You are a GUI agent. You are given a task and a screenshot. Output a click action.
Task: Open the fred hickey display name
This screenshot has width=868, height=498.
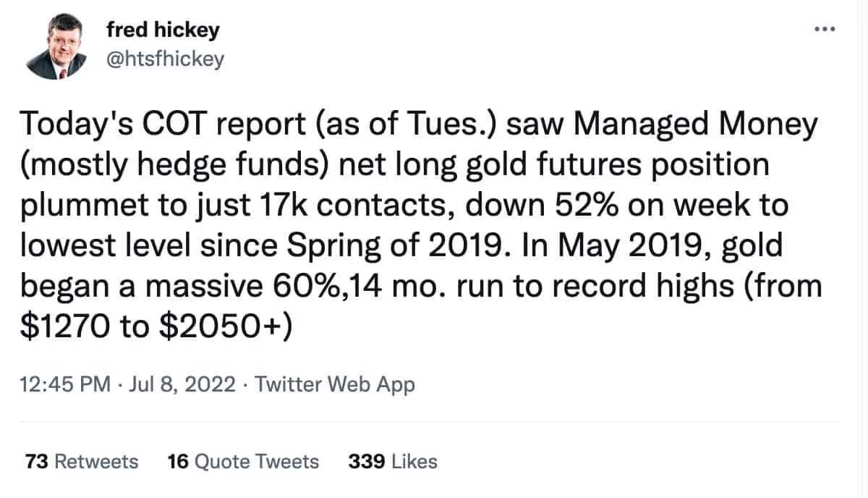click(x=162, y=30)
